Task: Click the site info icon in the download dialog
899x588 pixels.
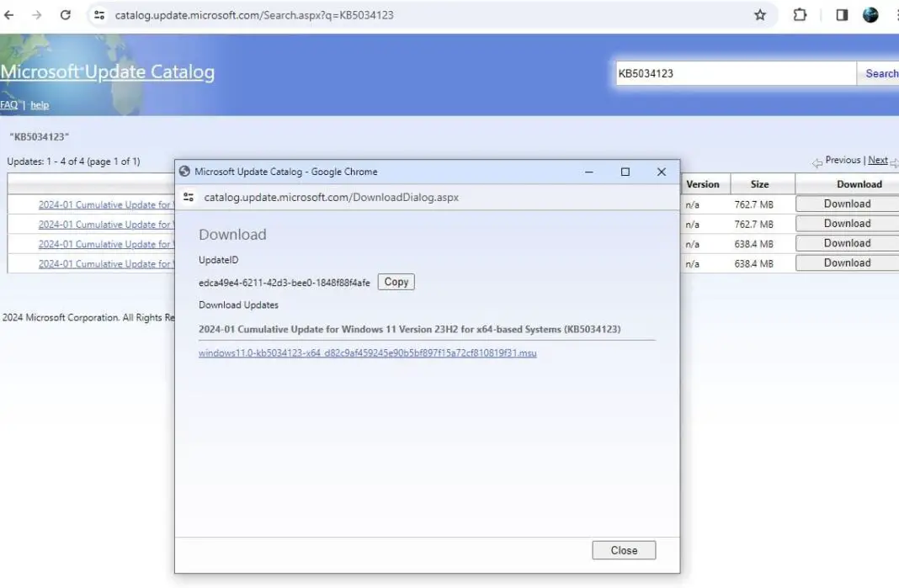Action: coord(190,197)
